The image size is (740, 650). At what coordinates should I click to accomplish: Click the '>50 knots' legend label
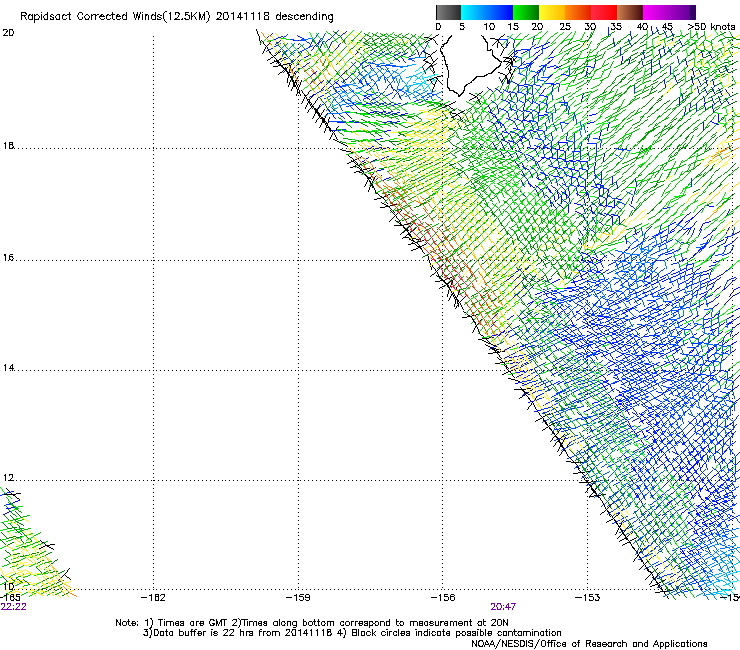[x=711, y=27]
